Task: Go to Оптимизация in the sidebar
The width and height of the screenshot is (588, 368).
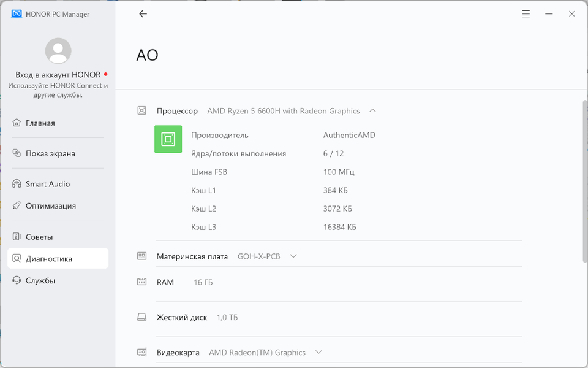Action: click(51, 206)
